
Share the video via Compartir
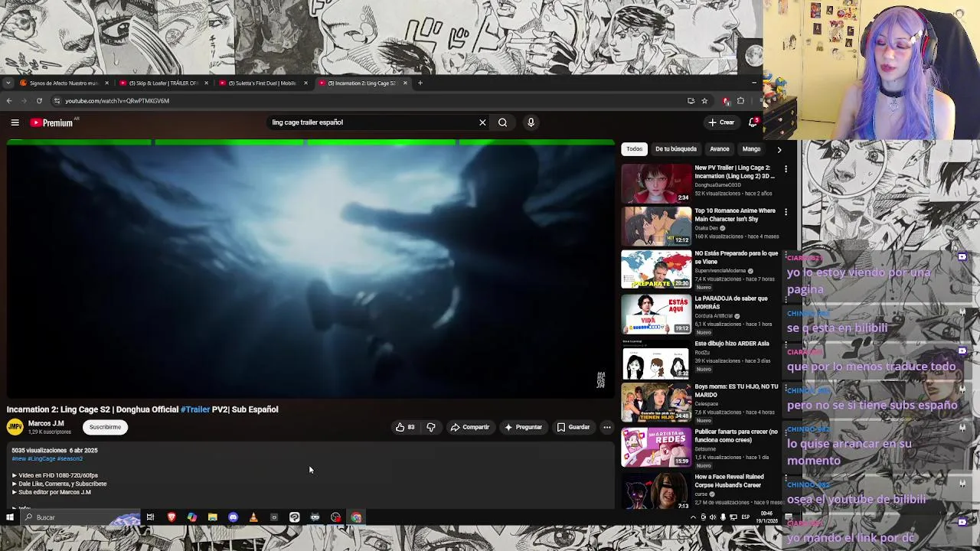[469, 427]
